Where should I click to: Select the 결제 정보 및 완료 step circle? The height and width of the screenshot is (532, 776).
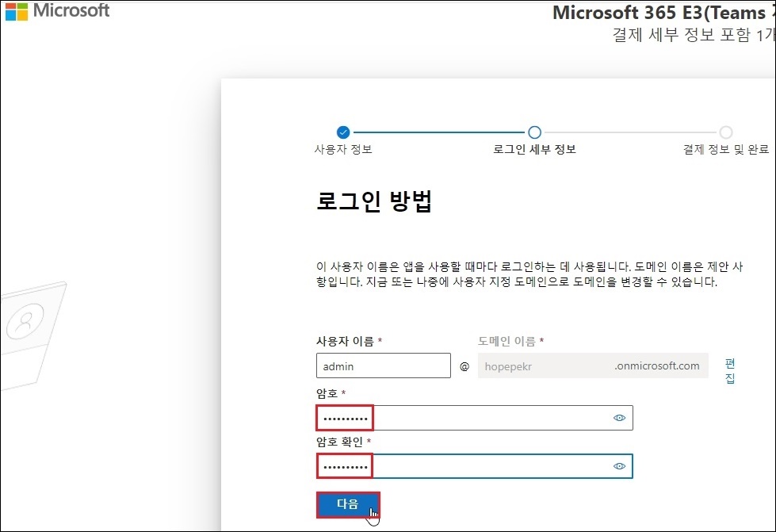pyautogui.click(x=726, y=132)
